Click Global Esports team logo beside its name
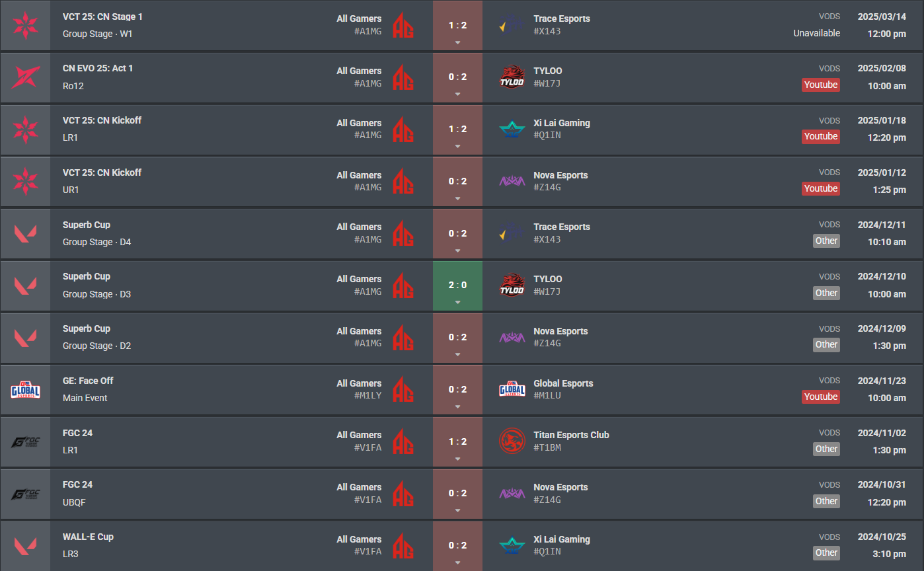 click(x=512, y=391)
